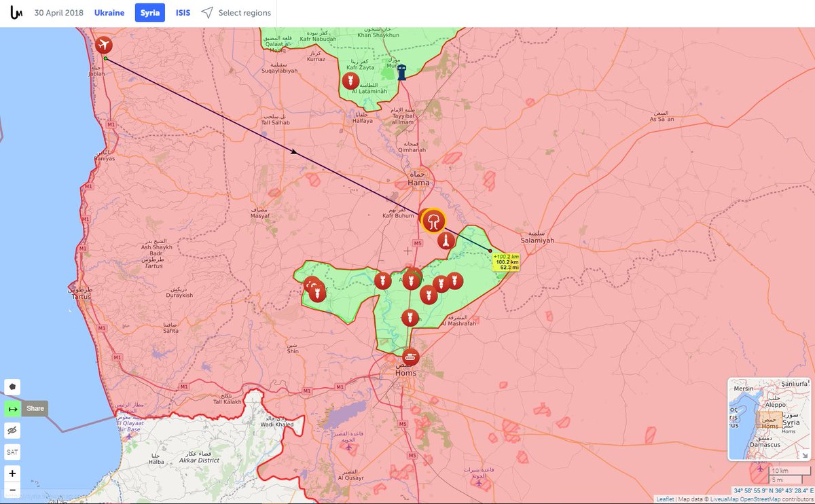Click the rocket marker below the explosion icon

(446, 240)
